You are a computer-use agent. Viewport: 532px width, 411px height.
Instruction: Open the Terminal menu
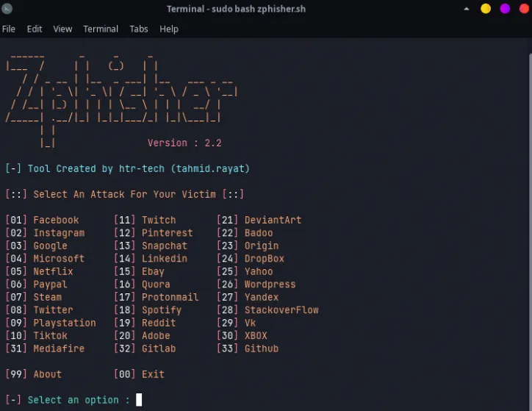[x=101, y=29]
